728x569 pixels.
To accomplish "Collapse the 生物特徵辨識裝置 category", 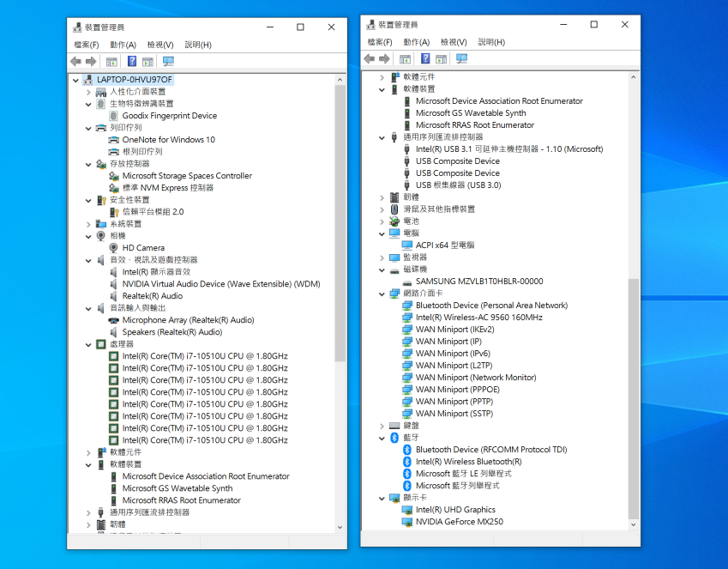I will (88, 104).
